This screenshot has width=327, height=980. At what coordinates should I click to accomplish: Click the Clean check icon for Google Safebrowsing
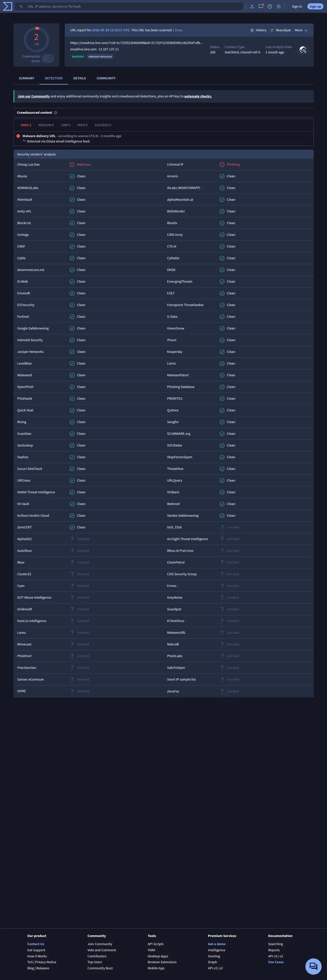point(72,328)
